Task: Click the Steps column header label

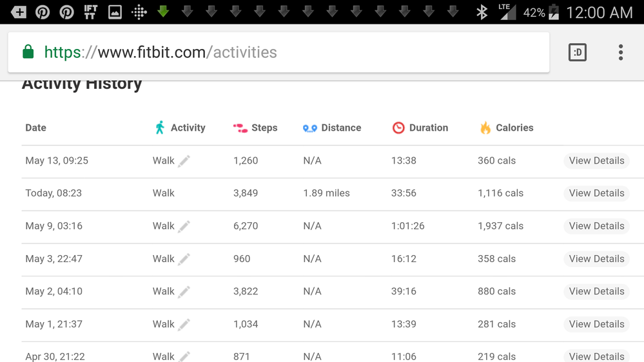Action: (x=264, y=128)
